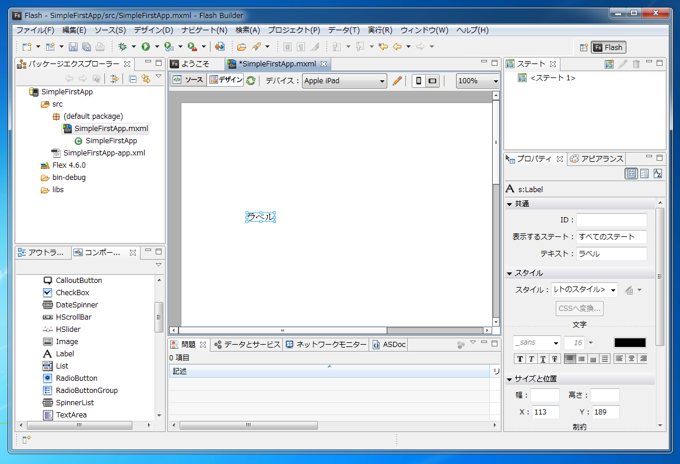Open the 100% zoom dropdown
Screen dimensions: 680x464
pos(477,81)
